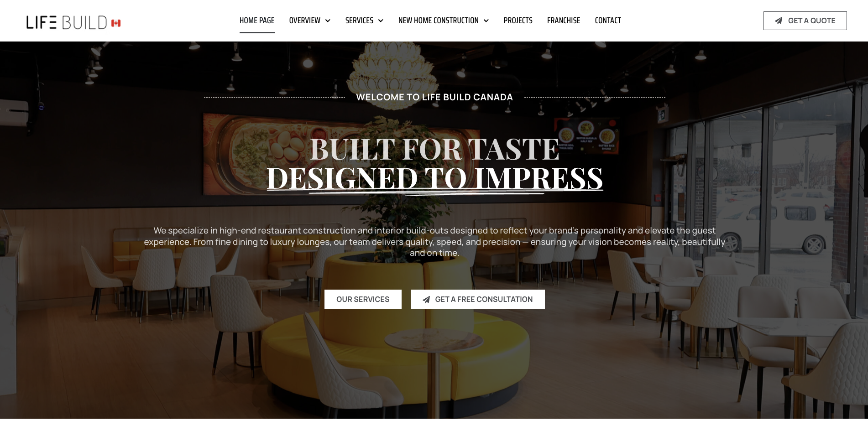Screen dimensions: 868x431
Task: Expand the Services dropdown chevron
Action: point(381,21)
